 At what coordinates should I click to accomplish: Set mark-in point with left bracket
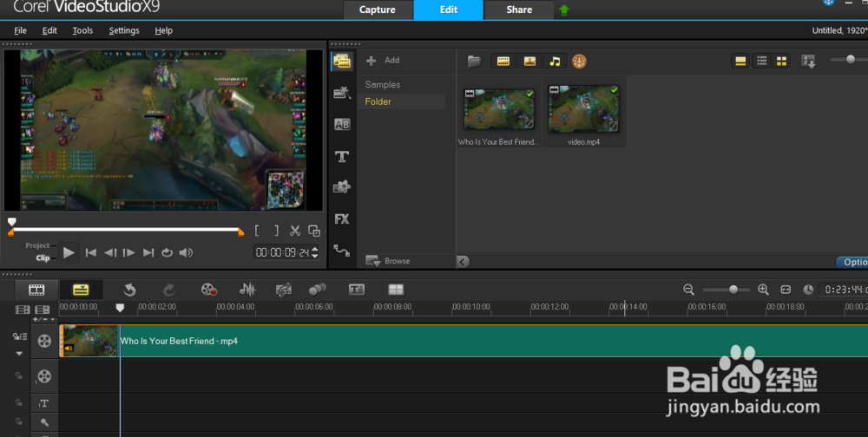click(x=257, y=231)
